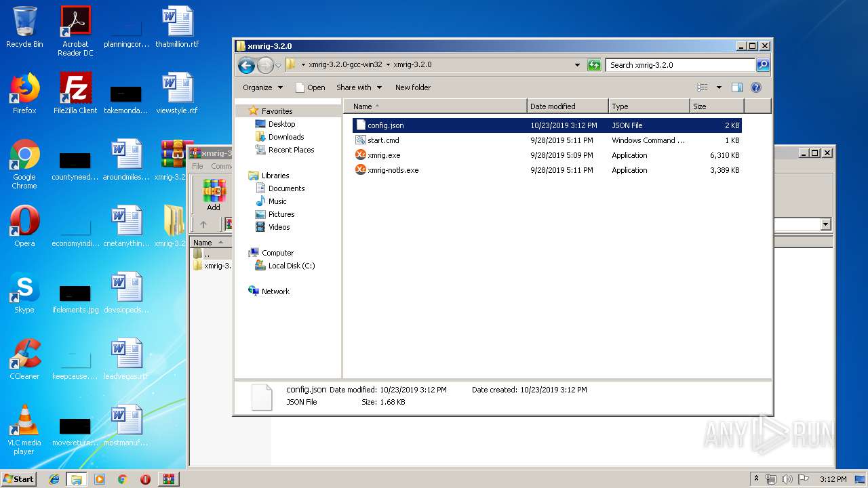
Task: Click the Back navigation arrow in Explorer
Action: tap(246, 65)
